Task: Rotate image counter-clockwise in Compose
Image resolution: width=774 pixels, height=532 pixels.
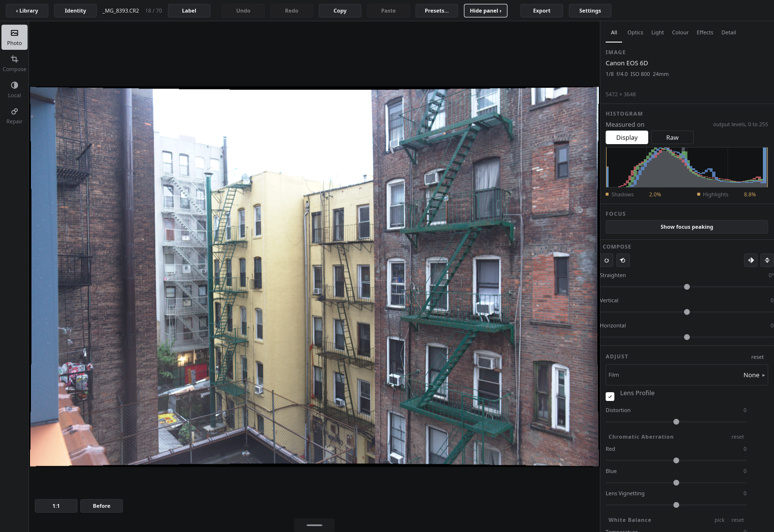Action: coord(623,260)
